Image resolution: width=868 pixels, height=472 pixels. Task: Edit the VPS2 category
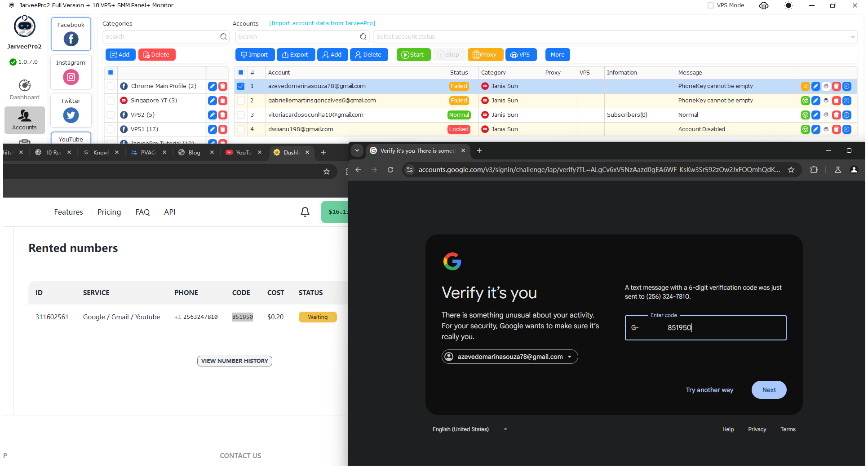click(x=213, y=115)
